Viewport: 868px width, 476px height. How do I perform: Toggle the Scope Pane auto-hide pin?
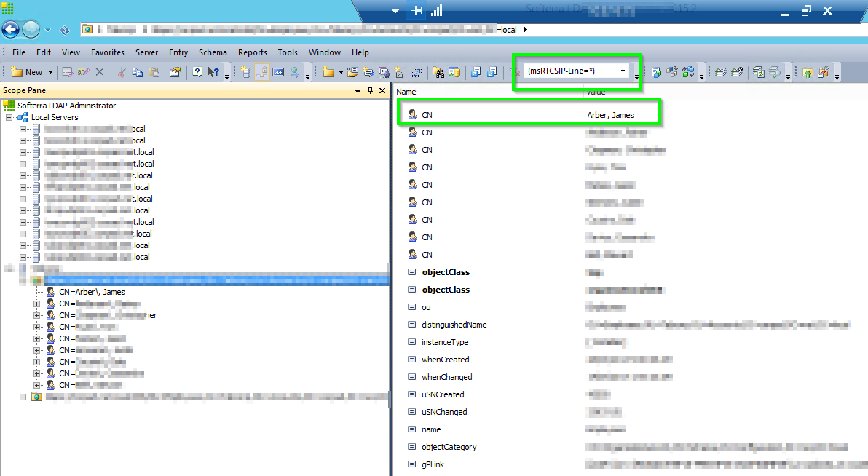coord(371,90)
